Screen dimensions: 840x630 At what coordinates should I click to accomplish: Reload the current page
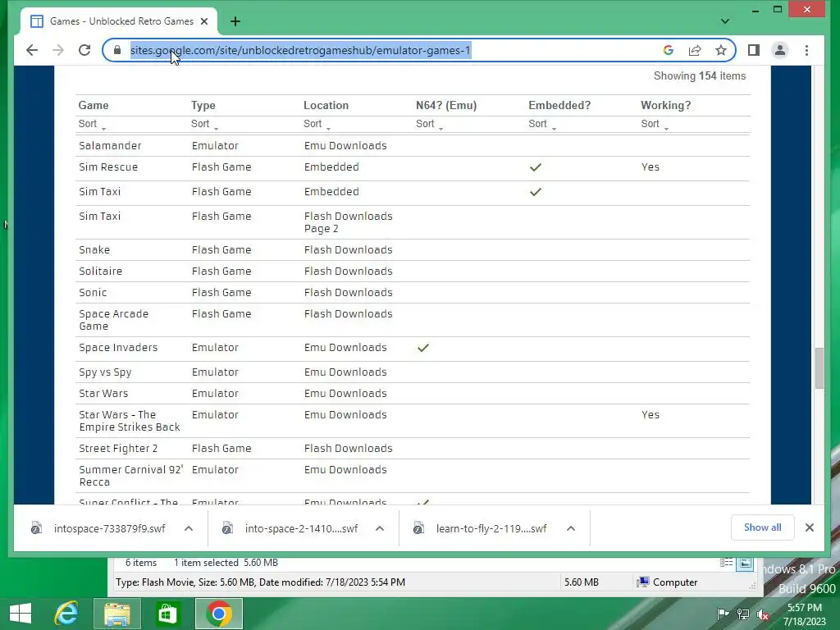[84, 50]
